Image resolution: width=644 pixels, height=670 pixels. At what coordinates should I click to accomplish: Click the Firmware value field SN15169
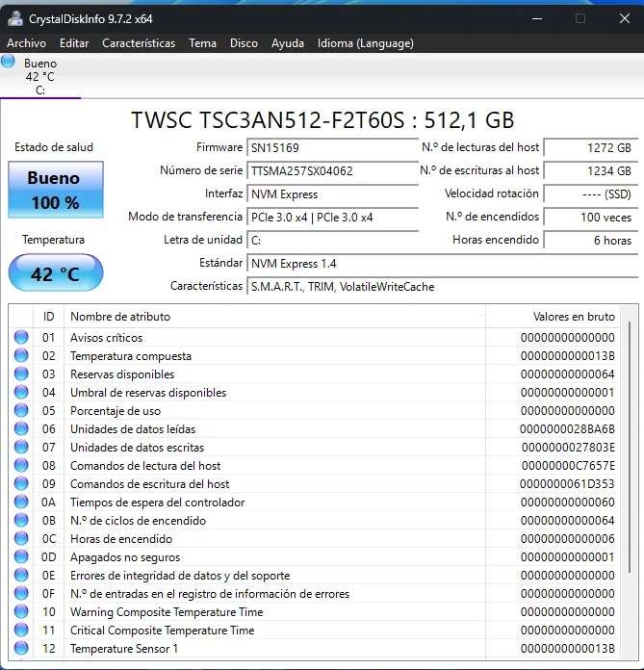332,148
